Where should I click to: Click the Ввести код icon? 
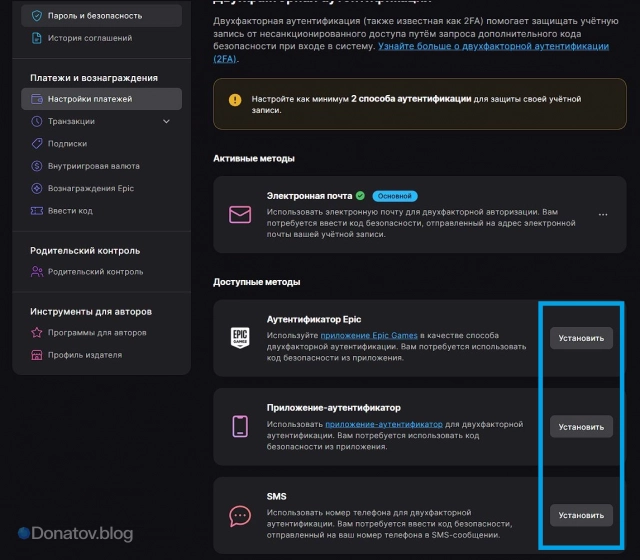[x=37, y=210]
